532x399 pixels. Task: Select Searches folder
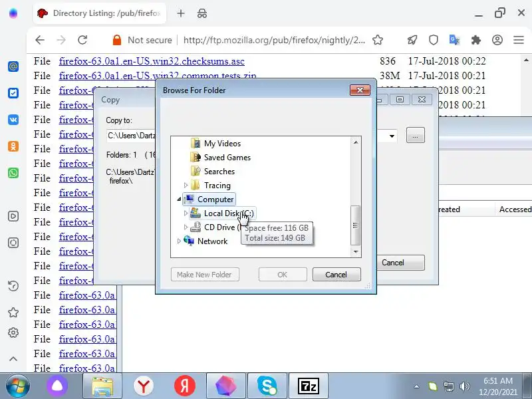[219, 172]
